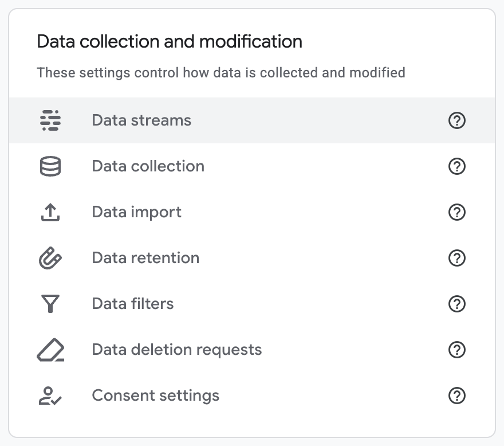Open help for Consent settings

pyautogui.click(x=457, y=396)
